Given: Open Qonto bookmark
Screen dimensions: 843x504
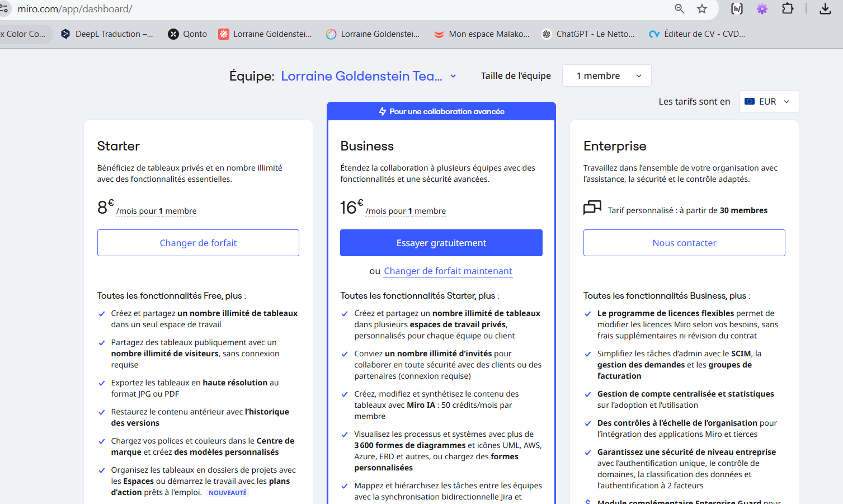Looking at the screenshot, I should pos(187,34).
